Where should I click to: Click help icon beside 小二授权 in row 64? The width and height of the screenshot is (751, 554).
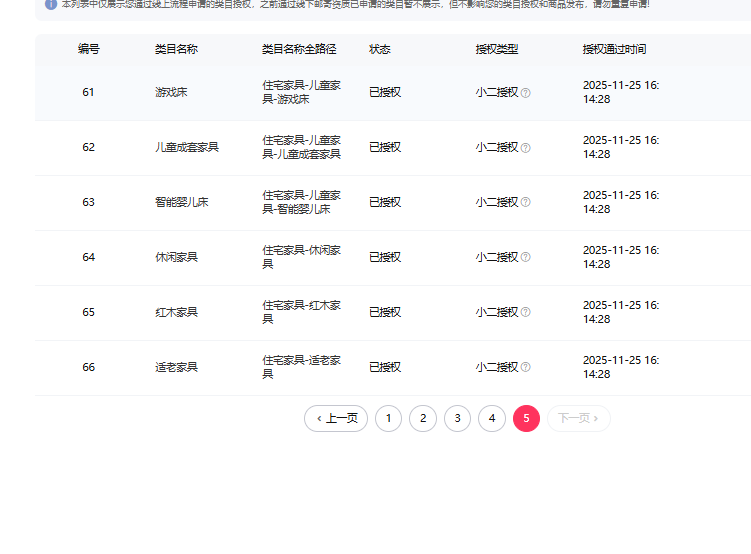point(526,258)
